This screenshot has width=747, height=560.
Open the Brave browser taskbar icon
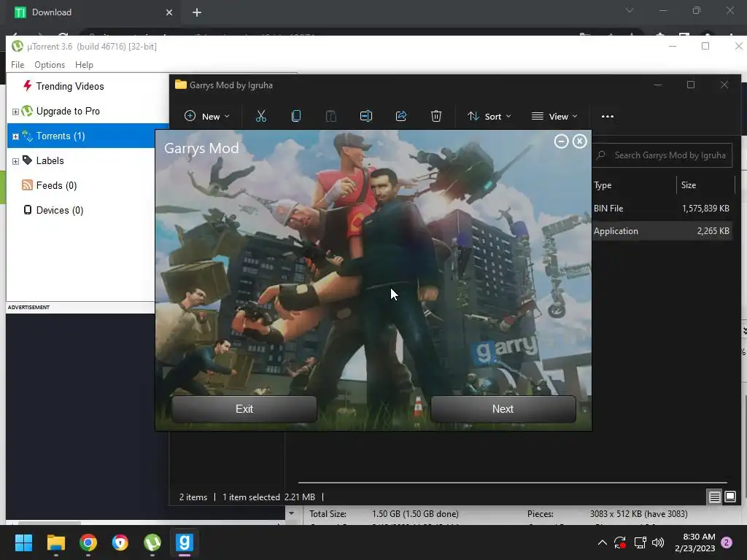120,542
